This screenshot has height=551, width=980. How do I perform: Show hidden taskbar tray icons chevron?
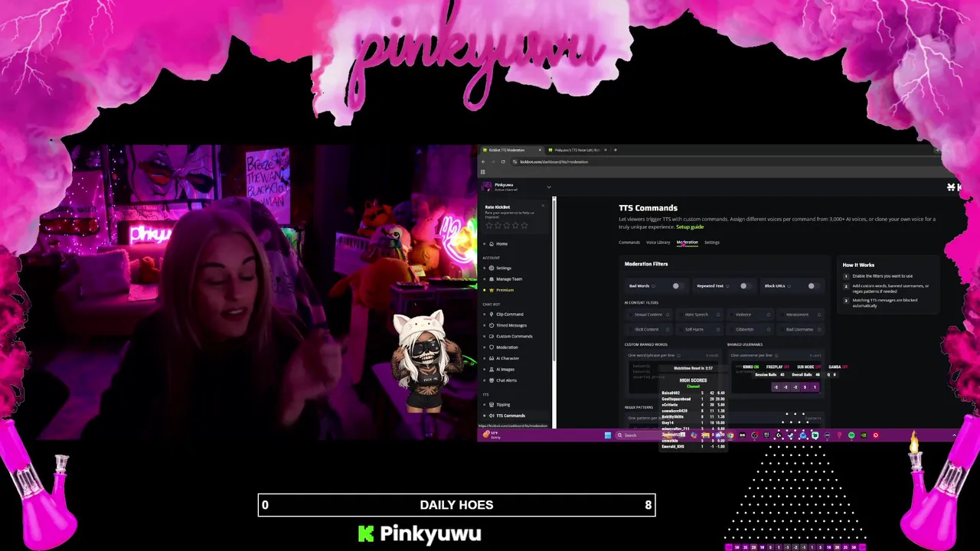pos(954,435)
